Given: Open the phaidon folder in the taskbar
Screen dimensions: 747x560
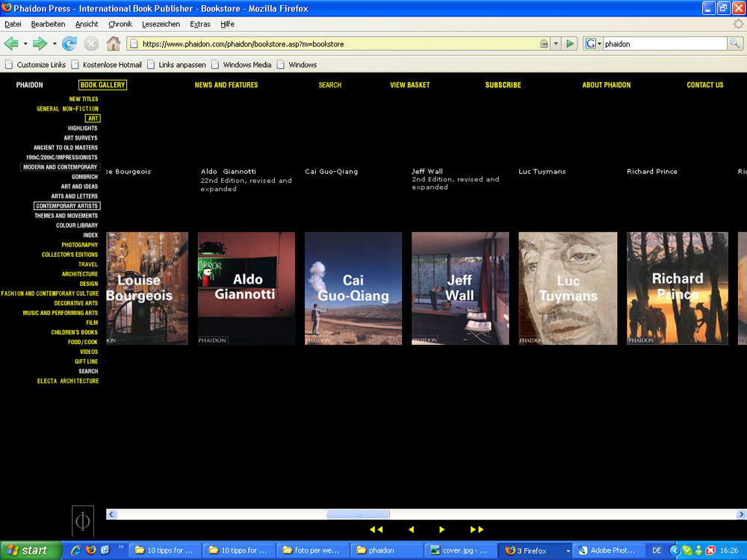Looking at the screenshot, I should click(x=385, y=550).
